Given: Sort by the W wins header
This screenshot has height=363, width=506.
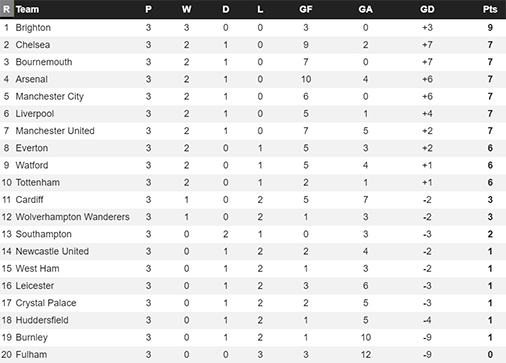Looking at the screenshot, I should pos(186,9).
